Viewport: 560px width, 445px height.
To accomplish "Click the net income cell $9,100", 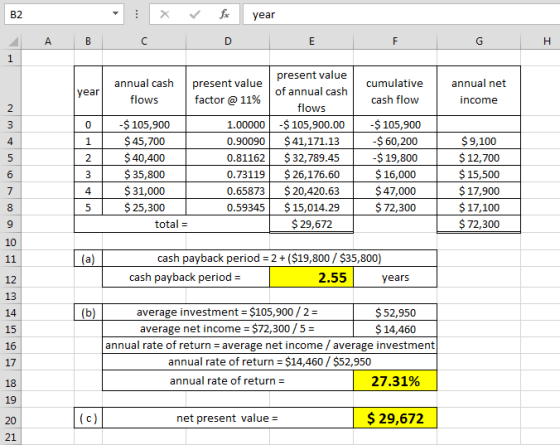I will (x=479, y=141).
